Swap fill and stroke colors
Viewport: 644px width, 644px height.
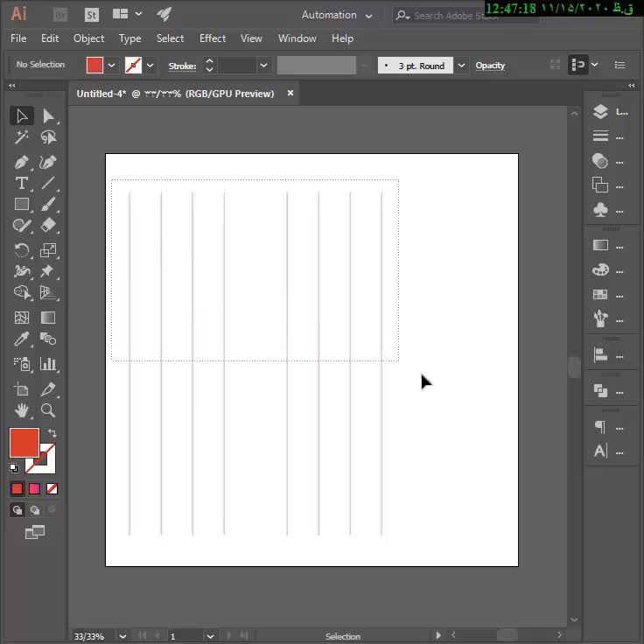[52, 433]
